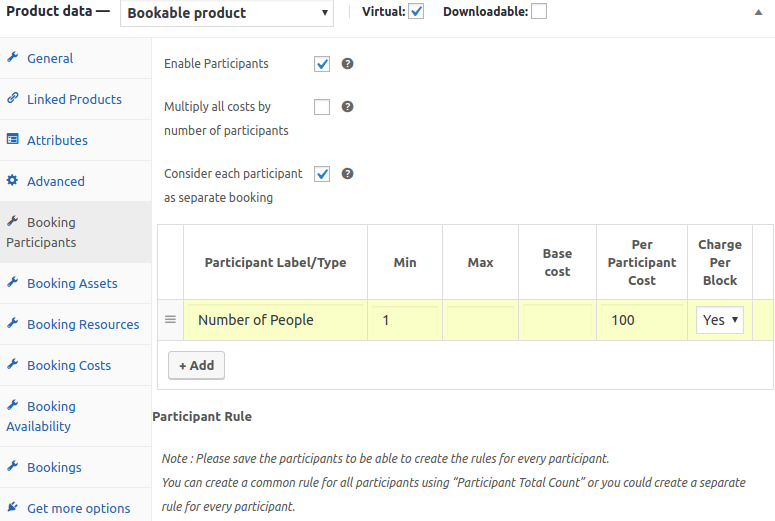Collapse the Product data panel arrow
Screen dimensions: 775x521
(x=758, y=12)
